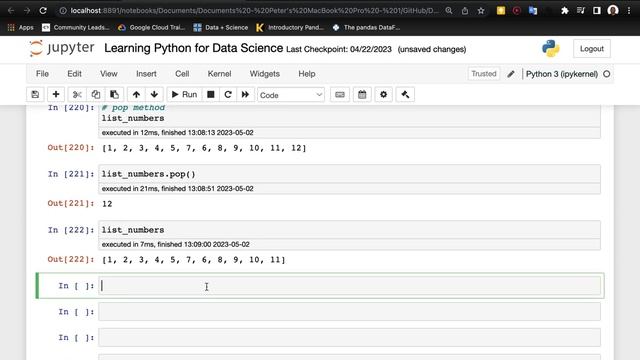Restart the kernel with the circular arrow icon
The image size is (640, 360).
pyautogui.click(x=228, y=95)
